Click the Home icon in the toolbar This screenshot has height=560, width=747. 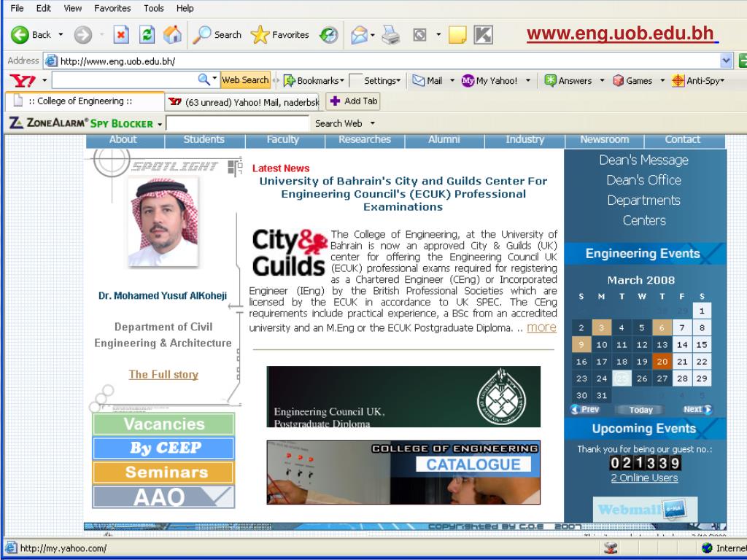tap(172, 35)
